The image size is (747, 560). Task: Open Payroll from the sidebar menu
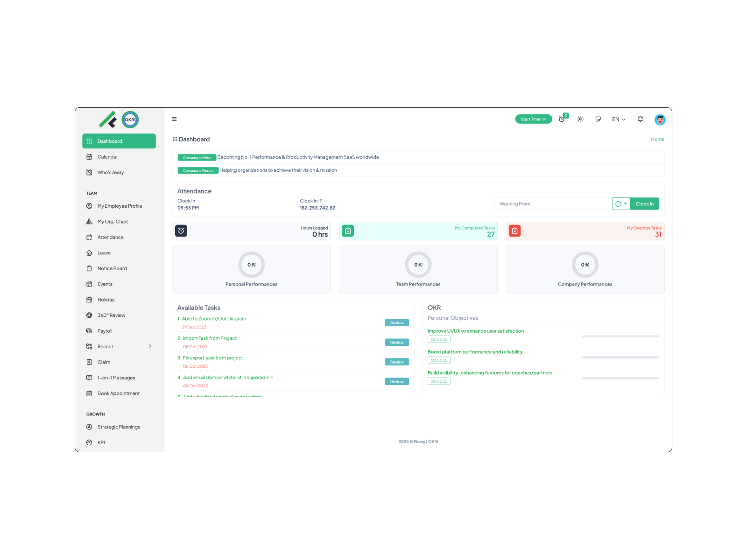tap(105, 331)
